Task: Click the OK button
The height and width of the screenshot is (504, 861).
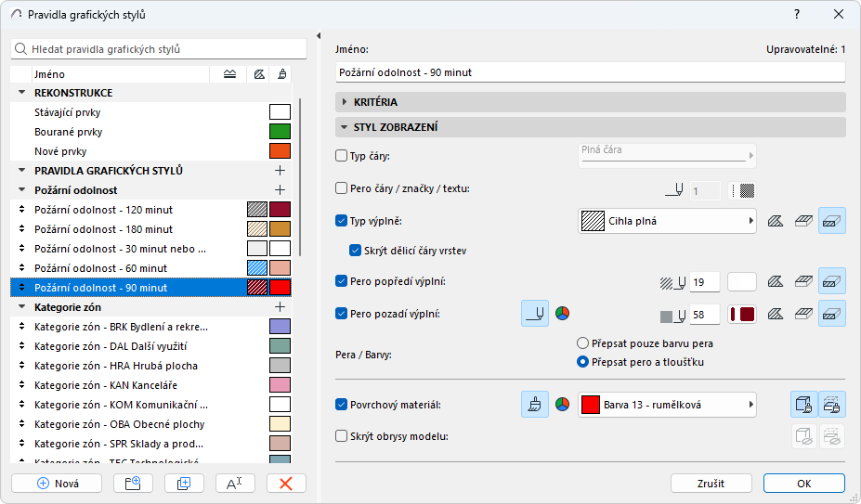Action: [x=804, y=484]
